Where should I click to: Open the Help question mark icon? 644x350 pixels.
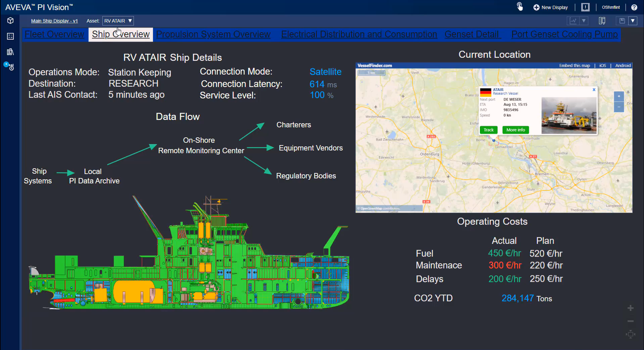pos(634,7)
